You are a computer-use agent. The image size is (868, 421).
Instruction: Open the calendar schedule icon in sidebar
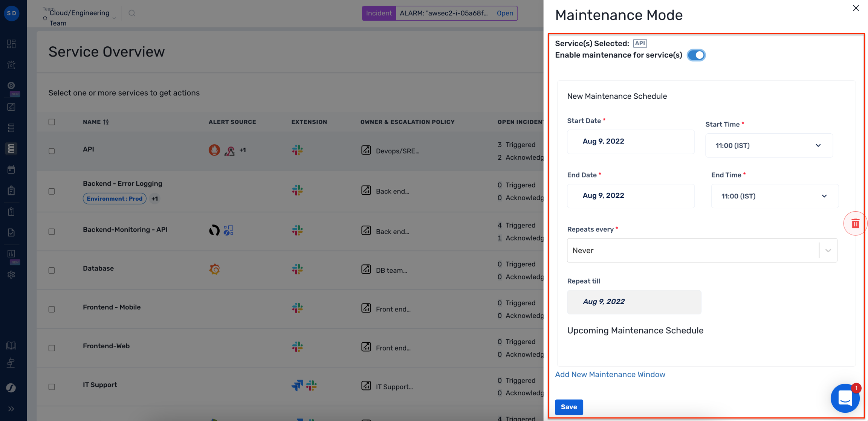(11, 169)
